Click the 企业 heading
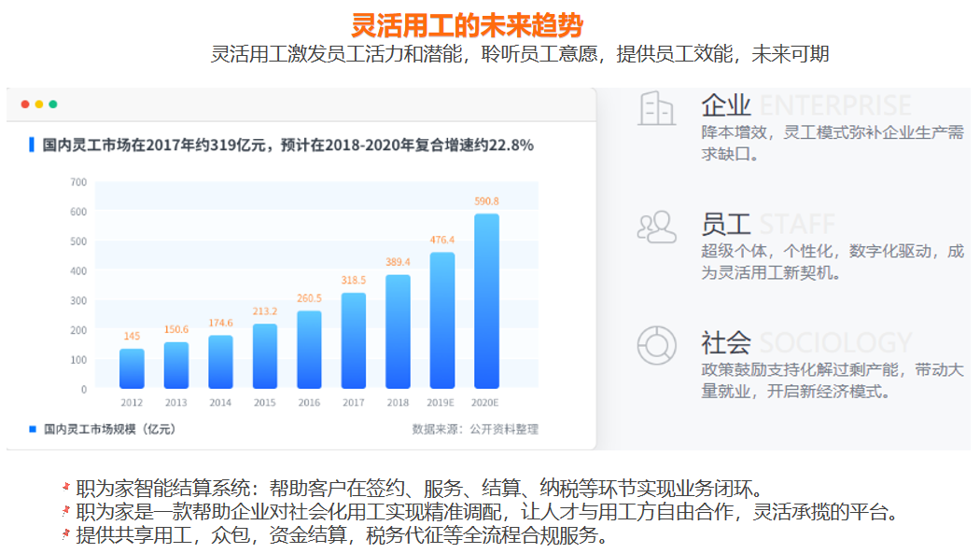Screen dimensions: 980x553 [725, 104]
